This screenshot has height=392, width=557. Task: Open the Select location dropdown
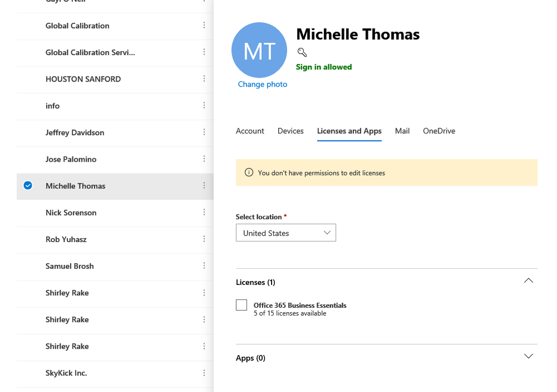click(285, 233)
